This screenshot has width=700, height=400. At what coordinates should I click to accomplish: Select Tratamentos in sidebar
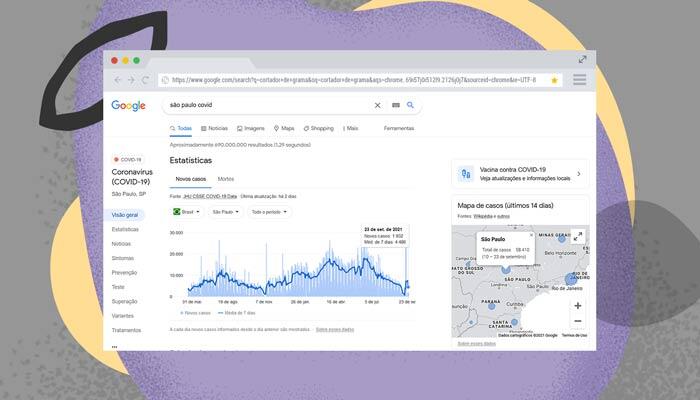(126, 330)
